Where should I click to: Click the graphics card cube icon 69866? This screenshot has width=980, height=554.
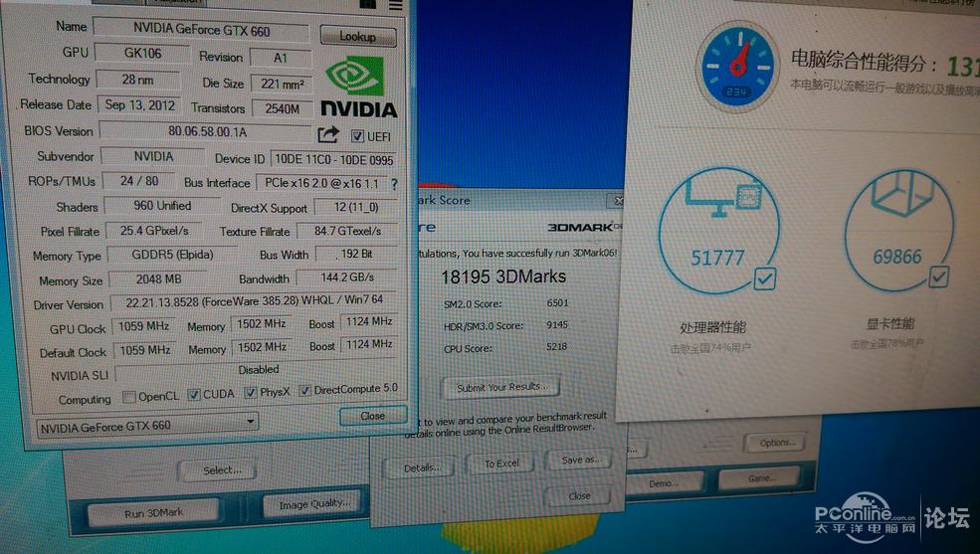coord(899,228)
